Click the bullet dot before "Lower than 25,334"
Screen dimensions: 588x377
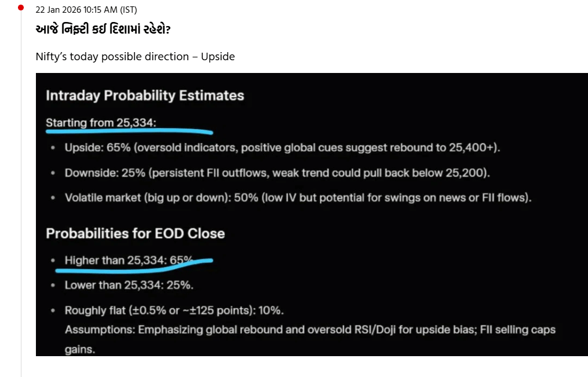pyautogui.click(x=53, y=286)
